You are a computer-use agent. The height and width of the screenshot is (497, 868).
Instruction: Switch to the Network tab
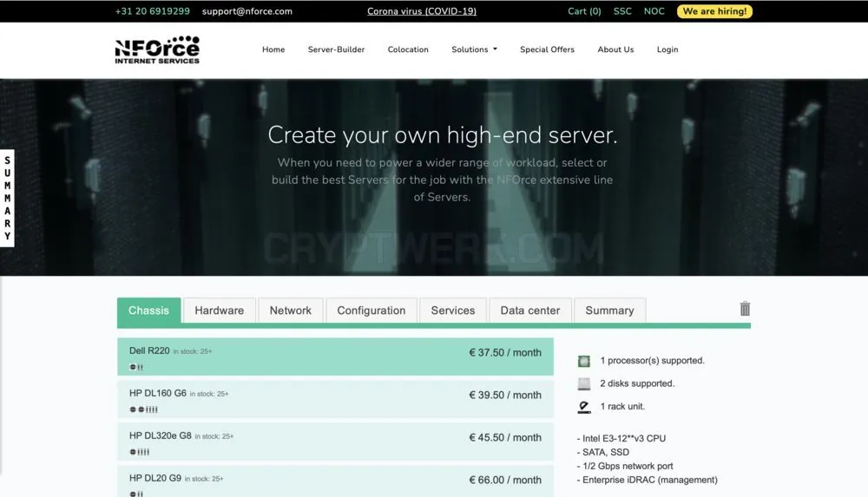click(291, 311)
